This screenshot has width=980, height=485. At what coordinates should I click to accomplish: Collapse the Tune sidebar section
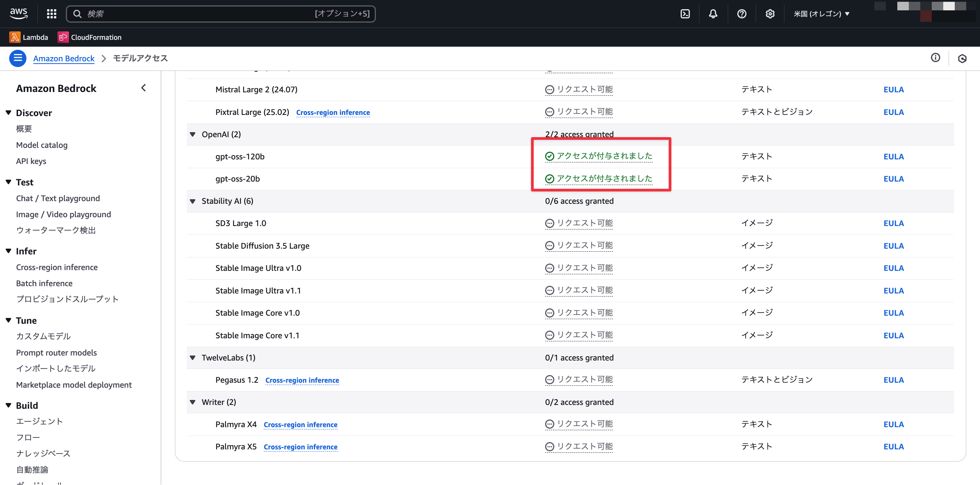(8, 320)
